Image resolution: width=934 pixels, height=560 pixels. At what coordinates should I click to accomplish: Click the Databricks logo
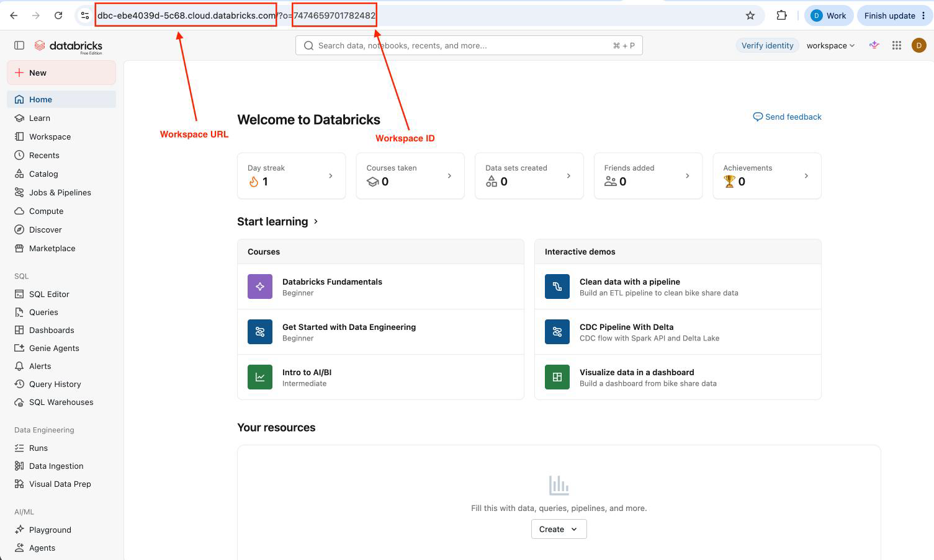[68, 46]
